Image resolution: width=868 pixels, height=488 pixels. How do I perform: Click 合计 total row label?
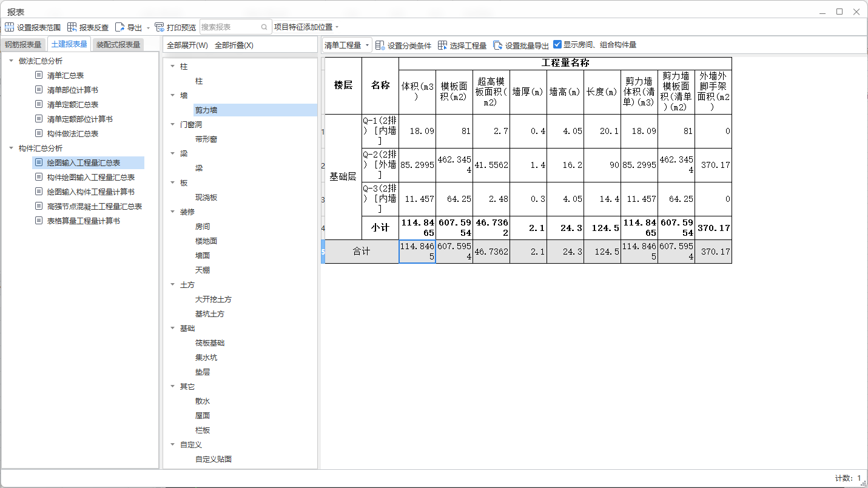(x=362, y=251)
